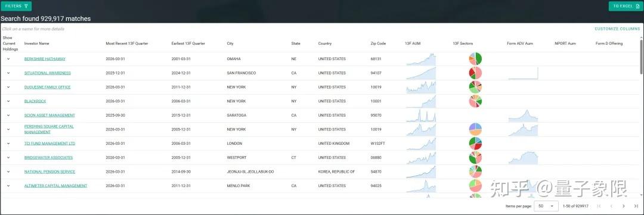The image size is (644, 215).
Task: Click Bridgewater Associates sectors pie chart
Action: tap(475, 158)
